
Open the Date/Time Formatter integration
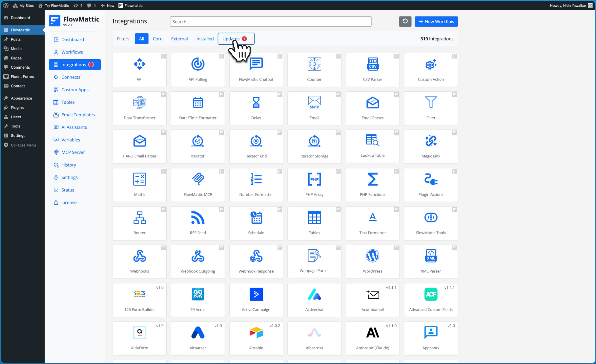tap(198, 108)
